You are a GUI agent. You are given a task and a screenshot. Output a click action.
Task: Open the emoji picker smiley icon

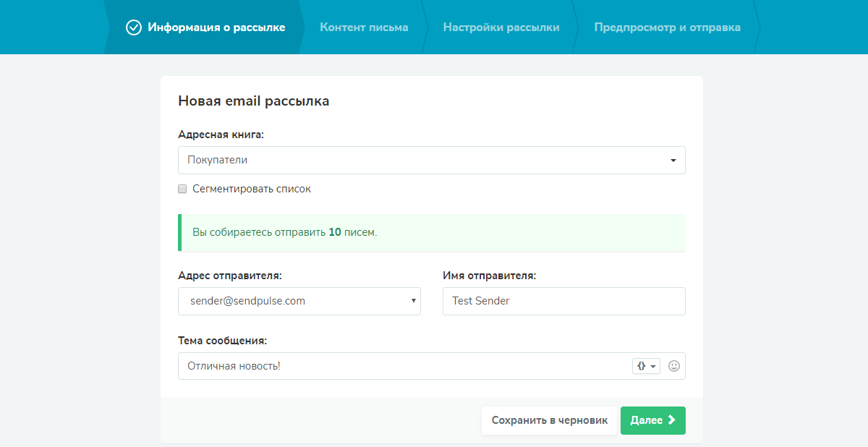point(674,366)
